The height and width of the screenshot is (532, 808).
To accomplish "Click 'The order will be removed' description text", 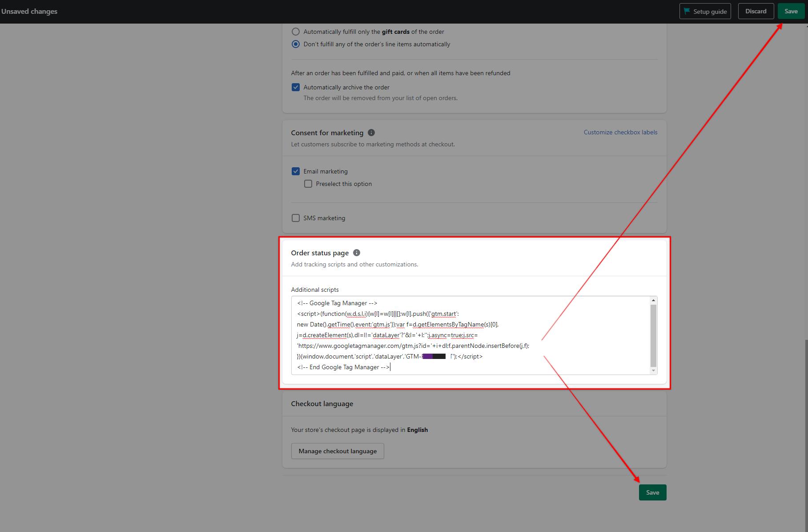I will pyautogui.click(x=380, y=98).
